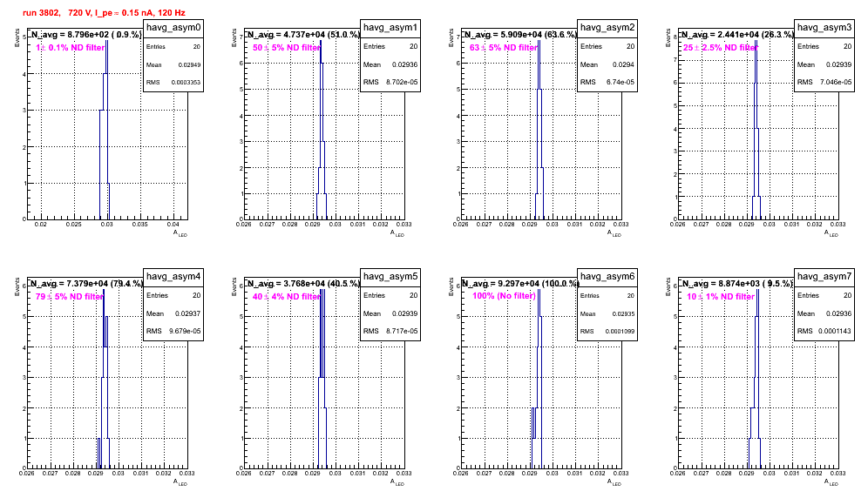Click the 100% (No filter) label

tap(505, 296)
